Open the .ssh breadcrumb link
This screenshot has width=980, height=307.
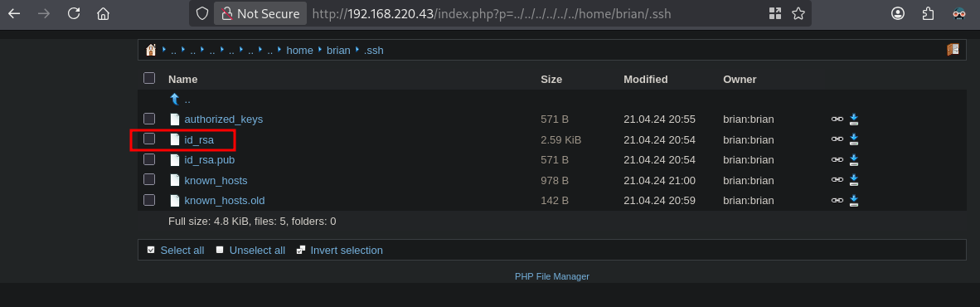[373, 50]
